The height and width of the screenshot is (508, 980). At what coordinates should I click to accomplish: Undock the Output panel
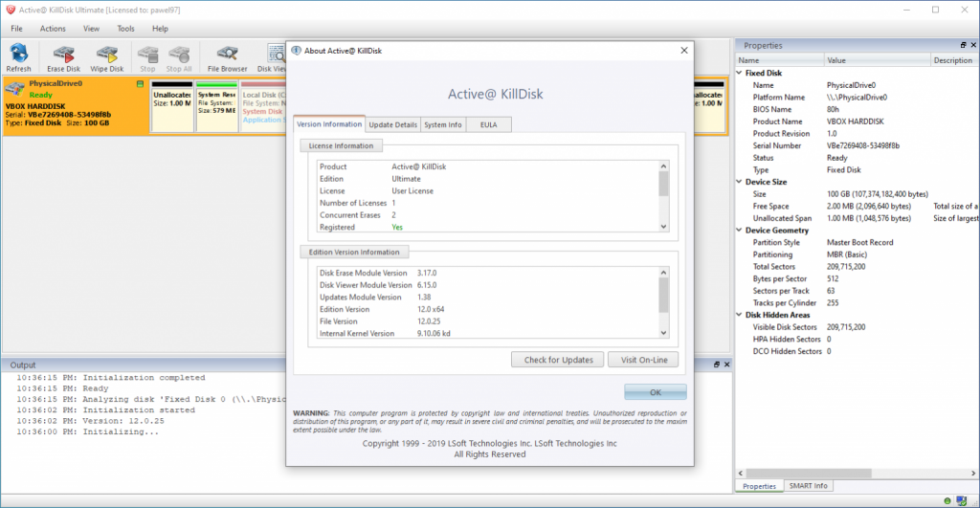coord(717,364)
